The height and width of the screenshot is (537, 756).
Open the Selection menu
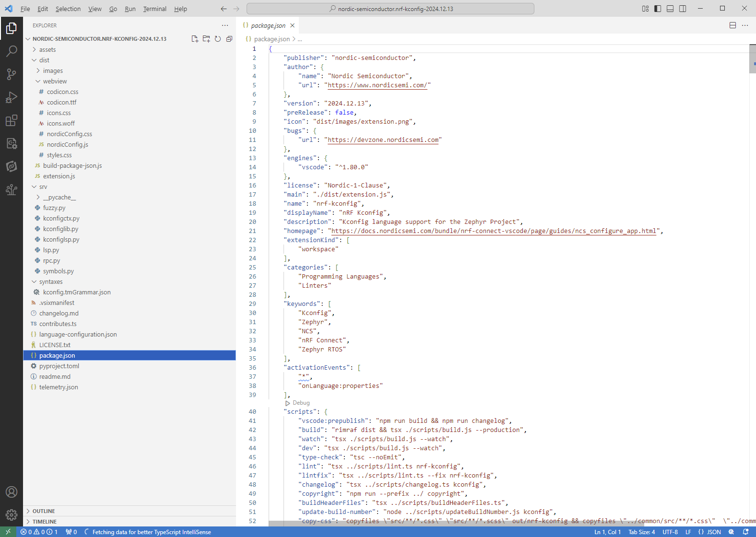(x=68, y=9)
